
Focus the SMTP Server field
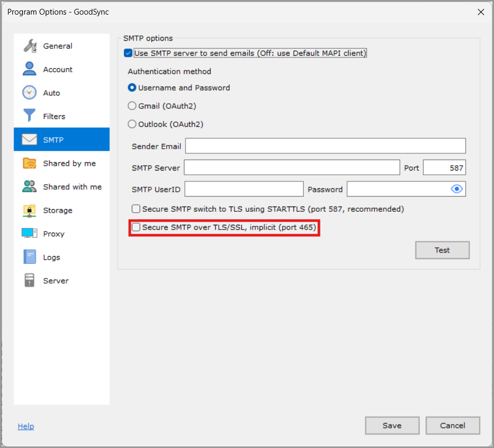point(292,167)
